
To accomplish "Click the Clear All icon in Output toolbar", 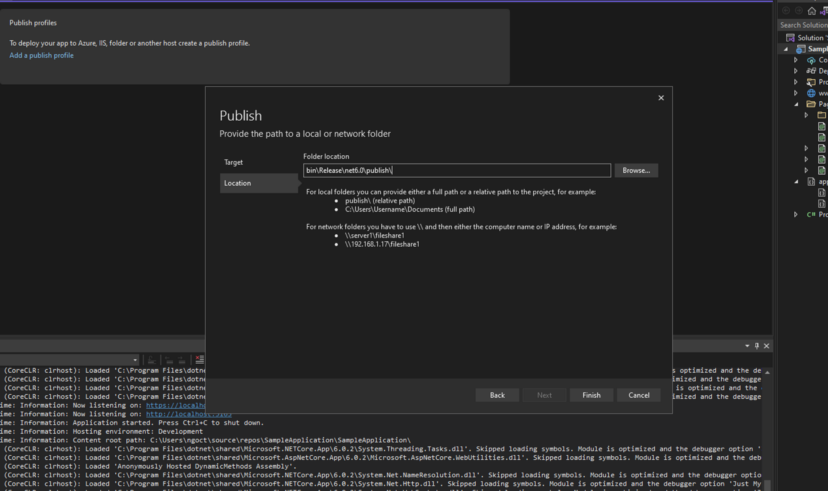I will coord(200,360).
